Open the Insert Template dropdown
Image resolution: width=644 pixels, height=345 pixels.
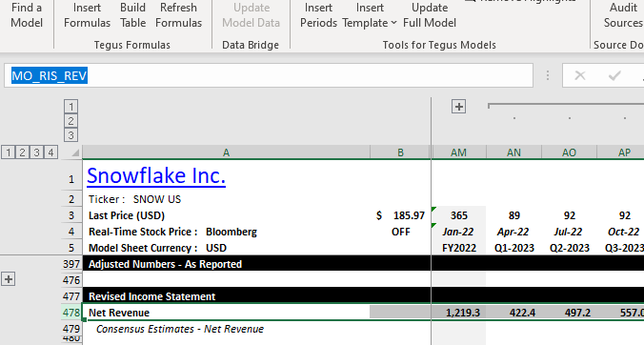(x=370, y=15)
